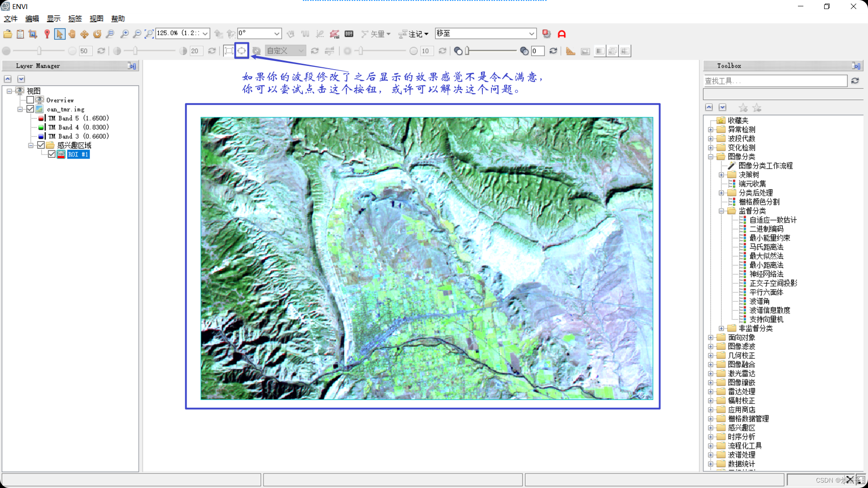Collapse the 监督分类 folder in Toolbox

(x=722, y=211)
